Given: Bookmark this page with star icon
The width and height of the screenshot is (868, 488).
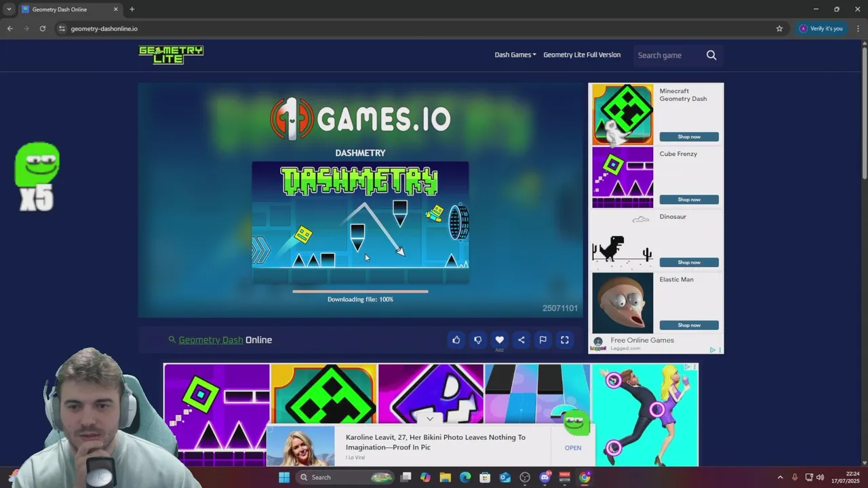Looking at the screenshot, I should pyautogui.click(x=779, y=28).
